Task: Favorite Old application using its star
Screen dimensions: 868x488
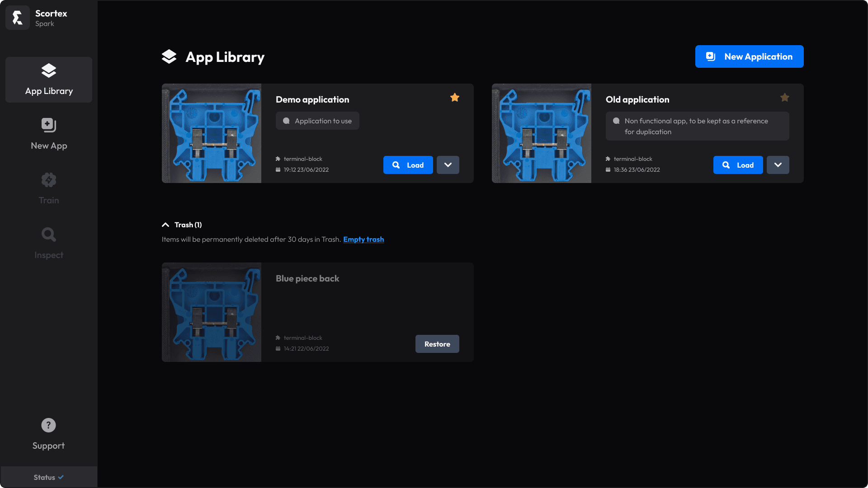Action: [785, 98]
